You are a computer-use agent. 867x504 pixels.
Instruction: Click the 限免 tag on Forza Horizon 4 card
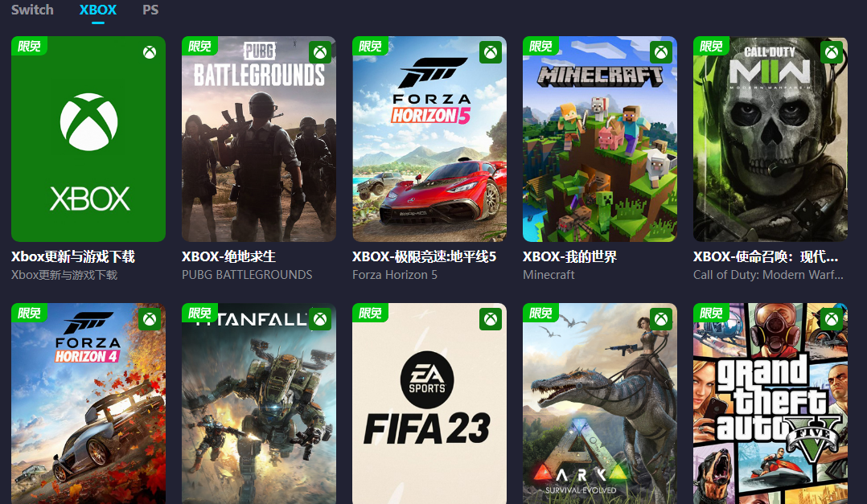pyautogui.click(x=29, y=313)
